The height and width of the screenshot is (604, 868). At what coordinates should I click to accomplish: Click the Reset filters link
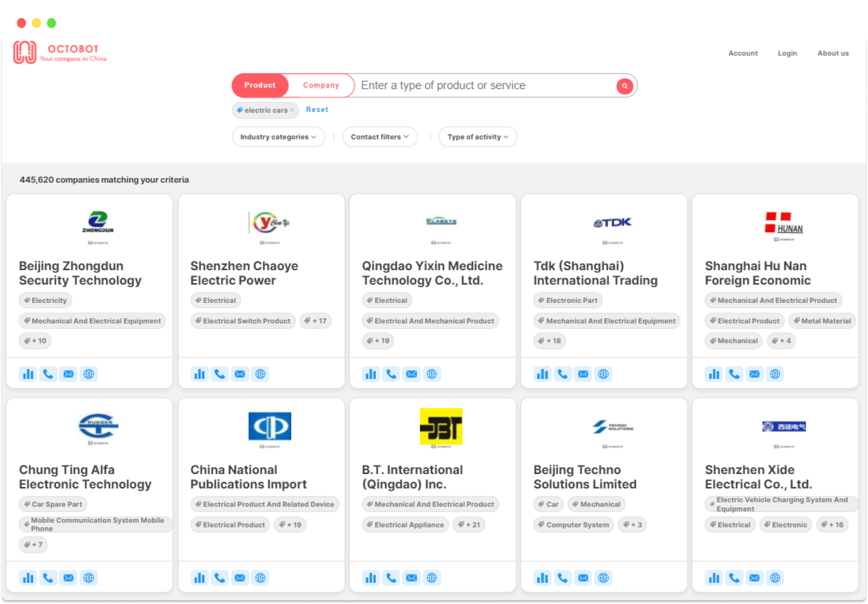click(x=317, y=110)
